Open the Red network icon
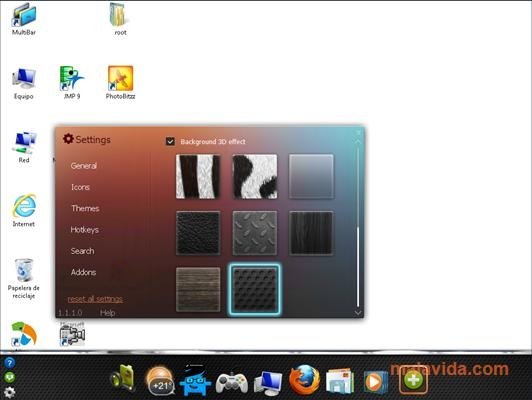 pos(24,148)
